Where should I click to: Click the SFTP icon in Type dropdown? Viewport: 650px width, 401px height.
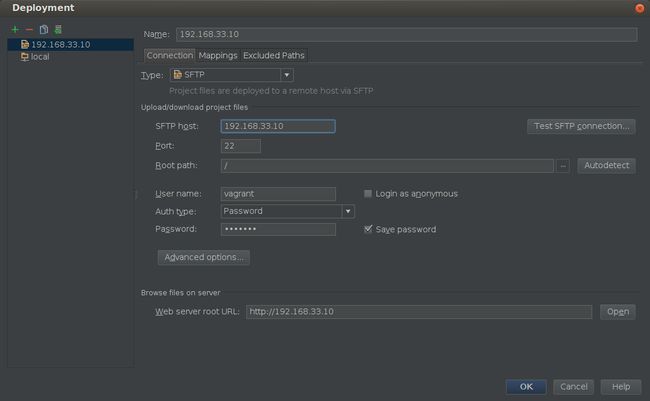177,75
